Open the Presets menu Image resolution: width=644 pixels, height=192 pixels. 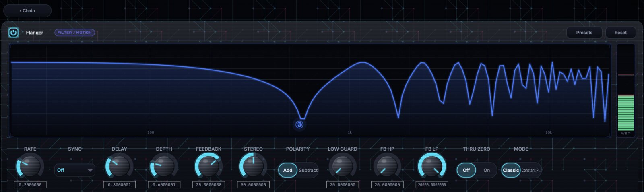coord(584,33)
